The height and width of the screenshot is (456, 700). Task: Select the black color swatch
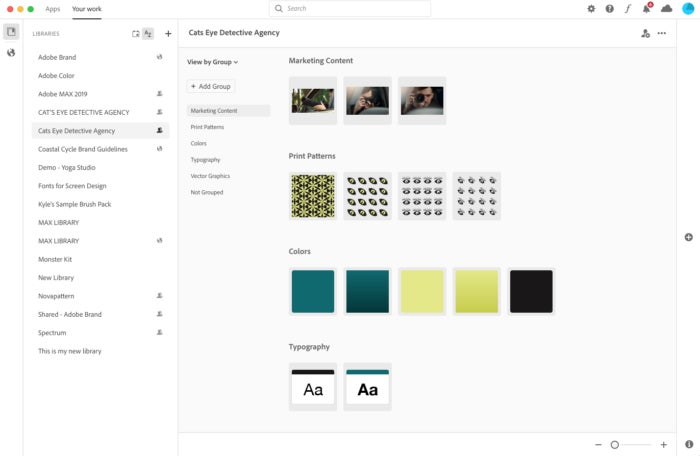click(531, 291)
